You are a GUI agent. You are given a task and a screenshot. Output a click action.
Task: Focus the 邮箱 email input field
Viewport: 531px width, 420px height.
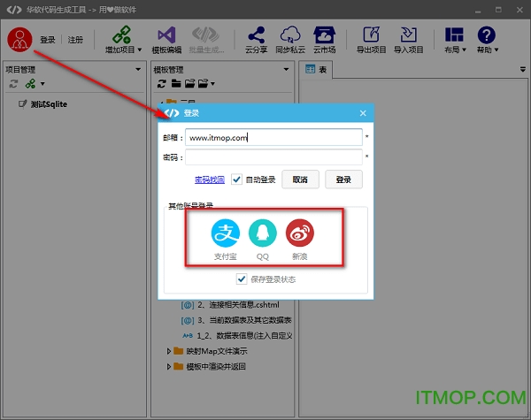click(273, 137)
